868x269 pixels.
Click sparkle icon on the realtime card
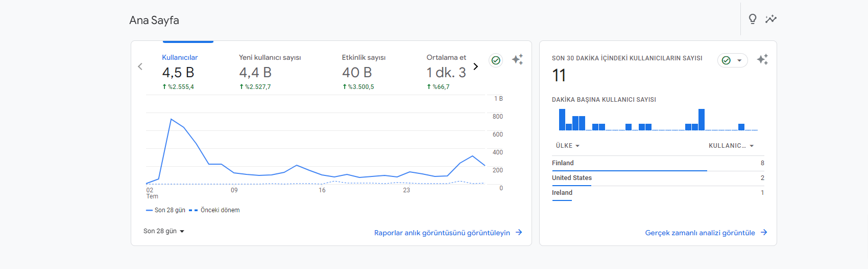click(x=762, y=59)
